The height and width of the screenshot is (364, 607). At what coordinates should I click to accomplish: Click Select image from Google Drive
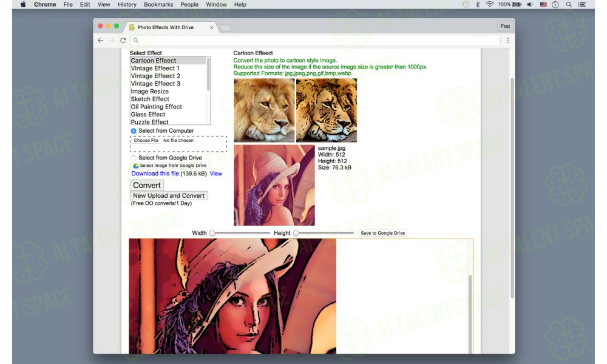pyautogui.click(x=171, y=166)
